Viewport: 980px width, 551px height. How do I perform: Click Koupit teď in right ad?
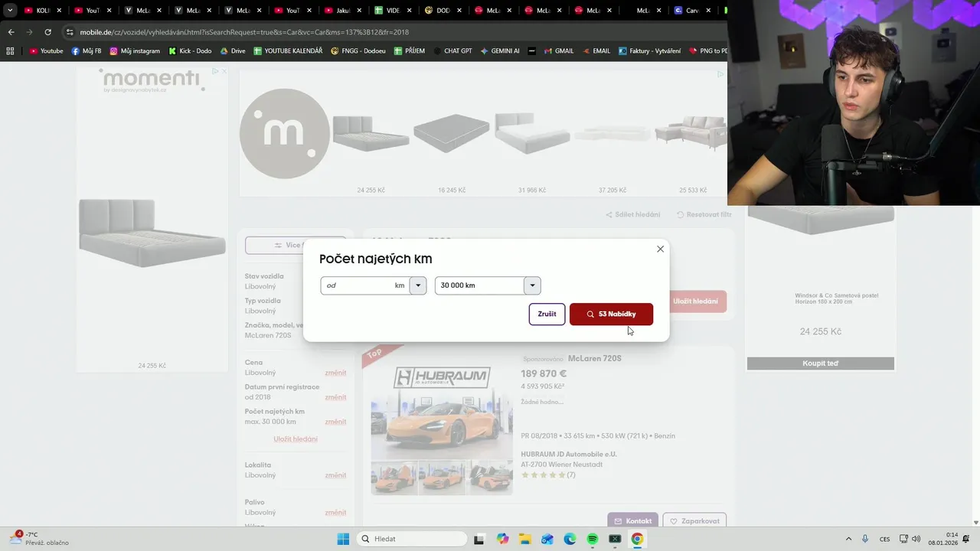820,364
